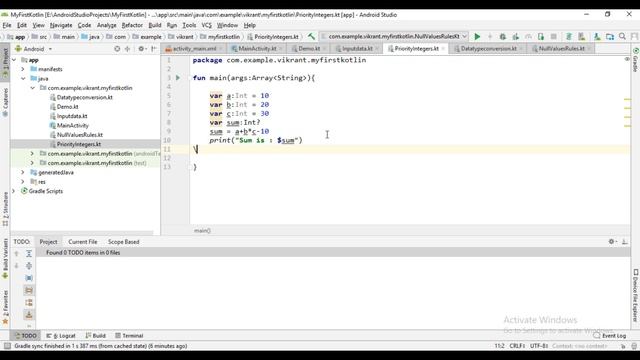Collapse the java folder
640x360 pixels.
[x=23, y=79]
